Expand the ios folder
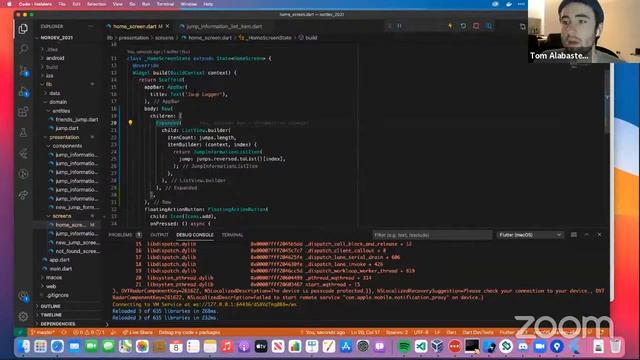Screen dimensions: 640x360 click(50, 76)
